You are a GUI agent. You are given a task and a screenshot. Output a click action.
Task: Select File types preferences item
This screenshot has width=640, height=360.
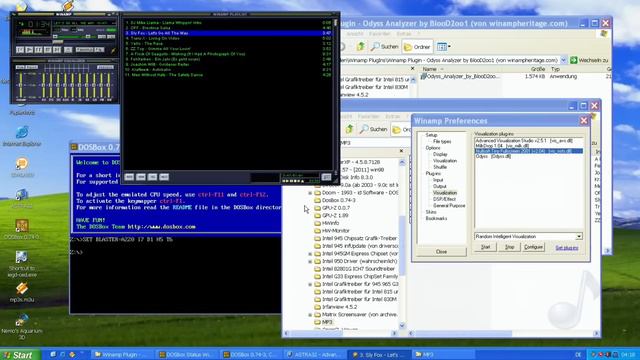(442, 141)
